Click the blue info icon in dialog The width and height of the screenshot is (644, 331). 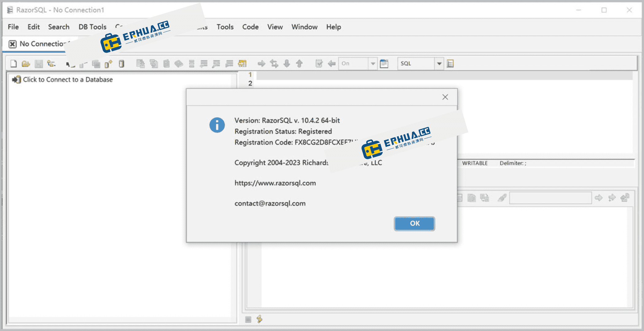click(217, 125)
